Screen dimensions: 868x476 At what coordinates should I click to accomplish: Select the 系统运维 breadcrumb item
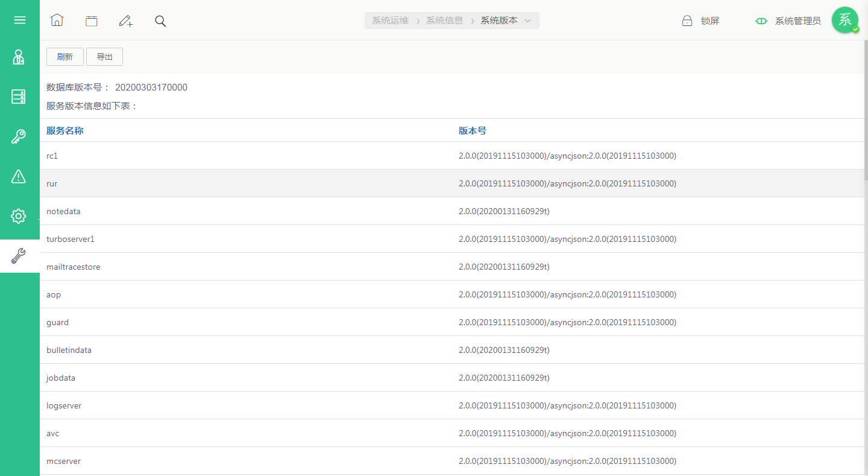click(x=390, y=21)
